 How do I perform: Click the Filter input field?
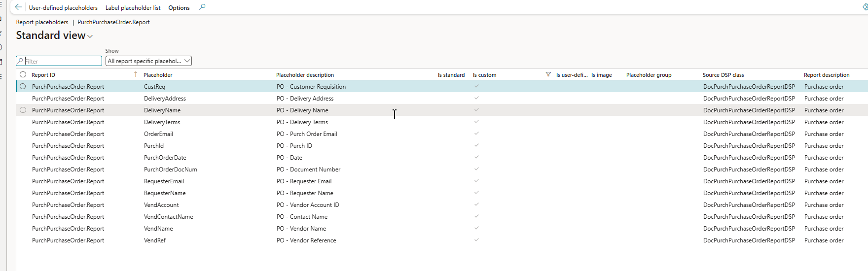click(x=62, y=61)
